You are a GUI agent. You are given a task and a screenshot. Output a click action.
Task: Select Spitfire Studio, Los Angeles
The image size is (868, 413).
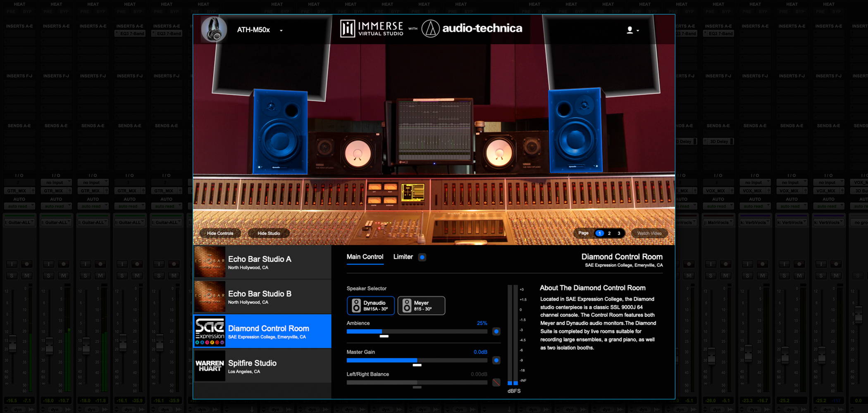pyautogui.click(x=262, y=366)
